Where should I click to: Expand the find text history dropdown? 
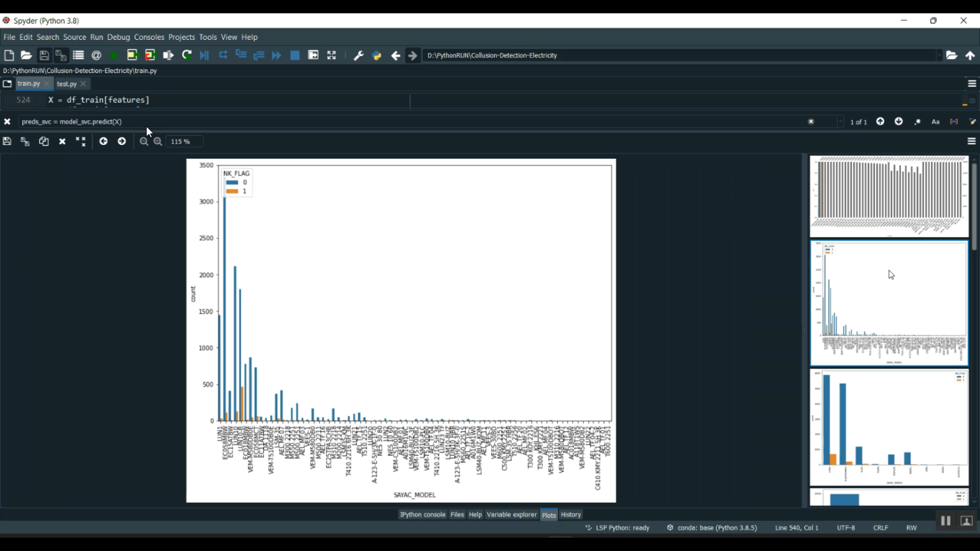pos(840,122)
